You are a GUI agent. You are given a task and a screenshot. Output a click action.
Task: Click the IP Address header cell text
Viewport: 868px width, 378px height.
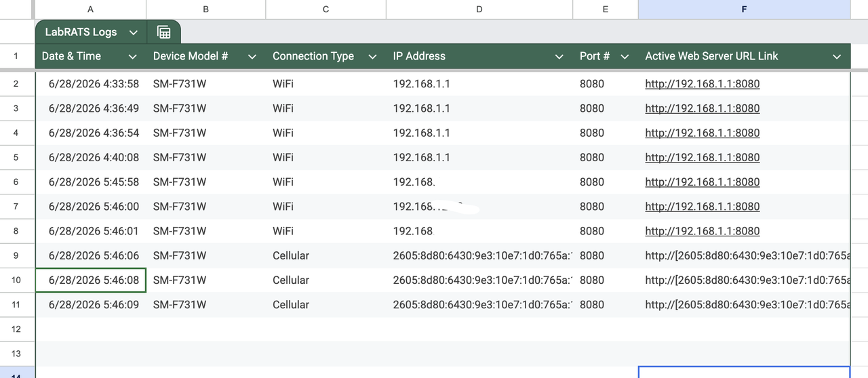[x=419, y=56]
